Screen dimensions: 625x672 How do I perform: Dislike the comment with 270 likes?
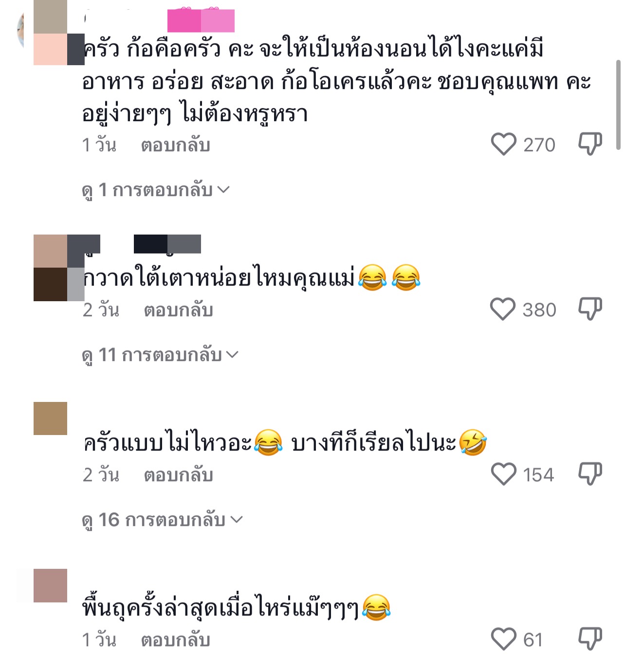click(x=590, y=144)
